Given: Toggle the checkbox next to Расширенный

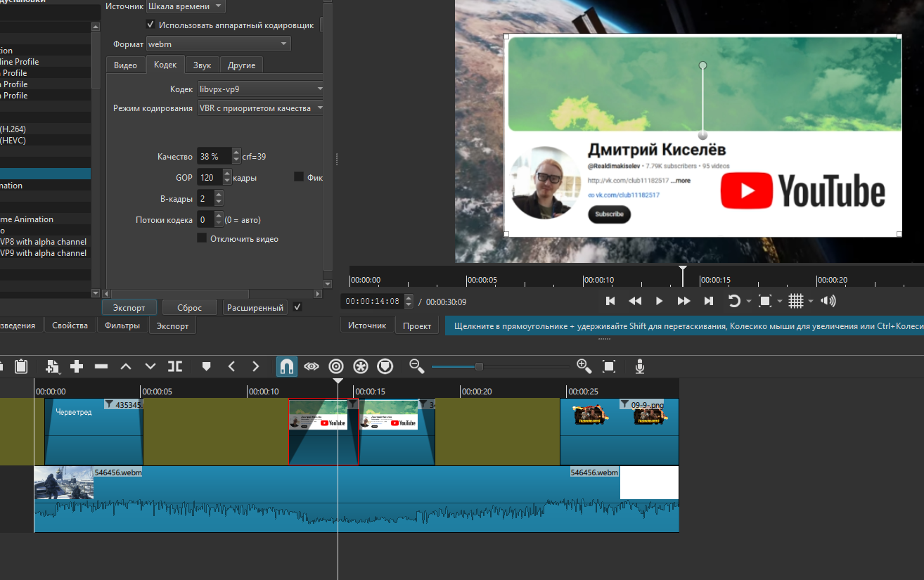Looking at the screenshot, I should 297,307.
